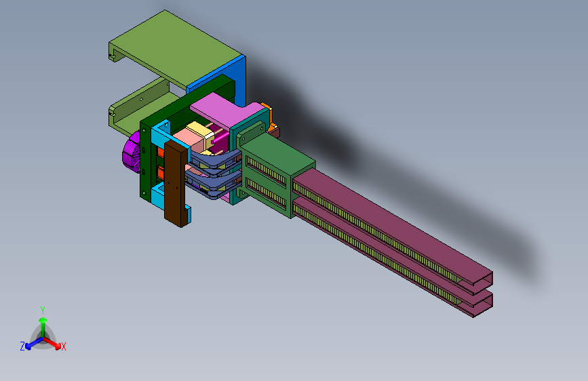Select the pale yellow block

[x=201, y=132]
